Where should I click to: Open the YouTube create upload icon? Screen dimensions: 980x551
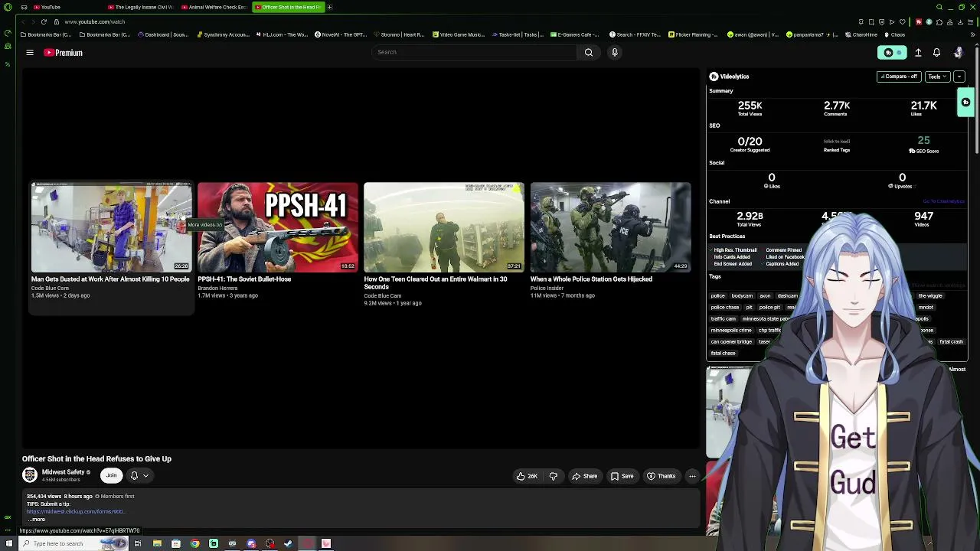point(918,53)
